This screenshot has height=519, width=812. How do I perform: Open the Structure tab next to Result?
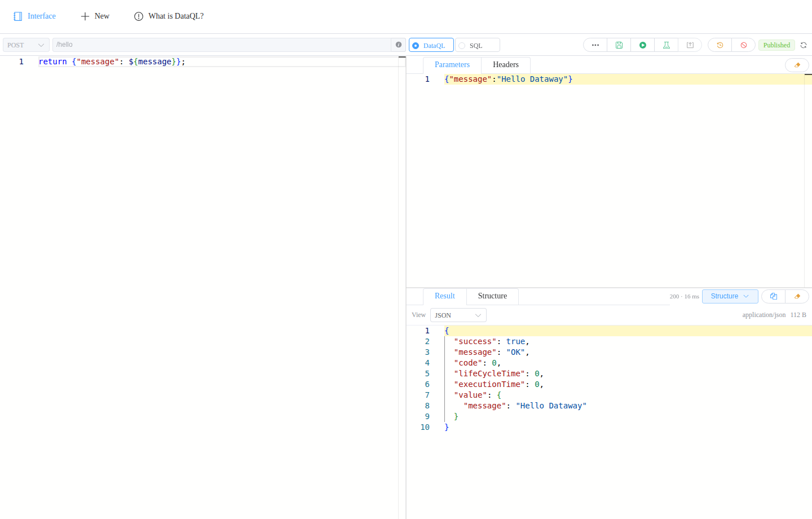[492, 296]
